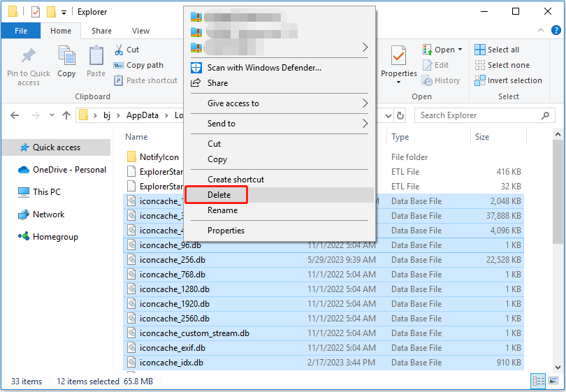Collapse the ribbon with the chevron

(540, 30)
